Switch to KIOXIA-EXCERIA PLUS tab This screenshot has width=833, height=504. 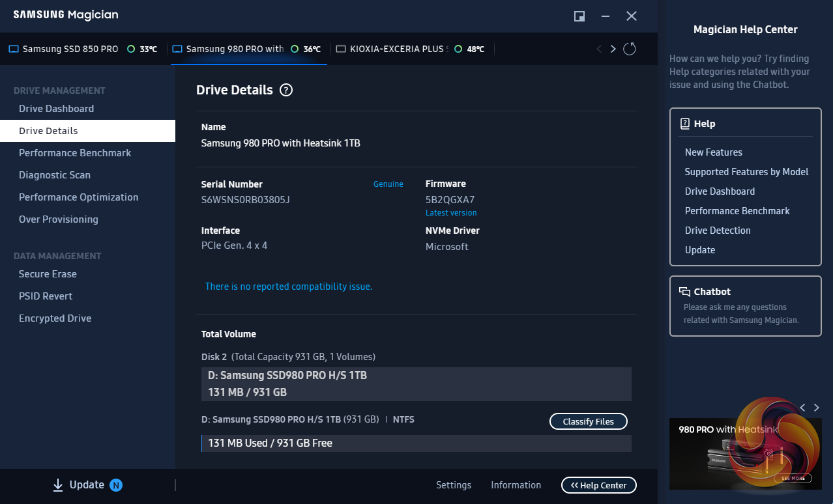click(x=413, y=49)
